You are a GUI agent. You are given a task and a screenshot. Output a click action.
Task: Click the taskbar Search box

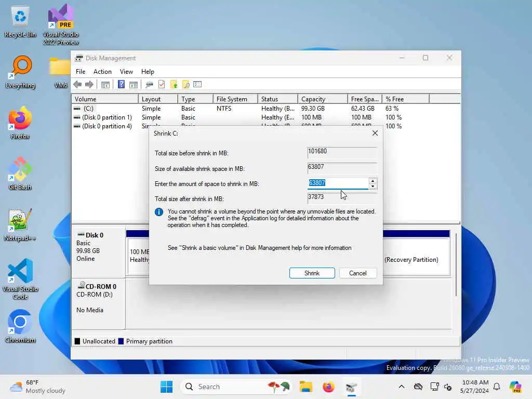[x=237, y=387]
